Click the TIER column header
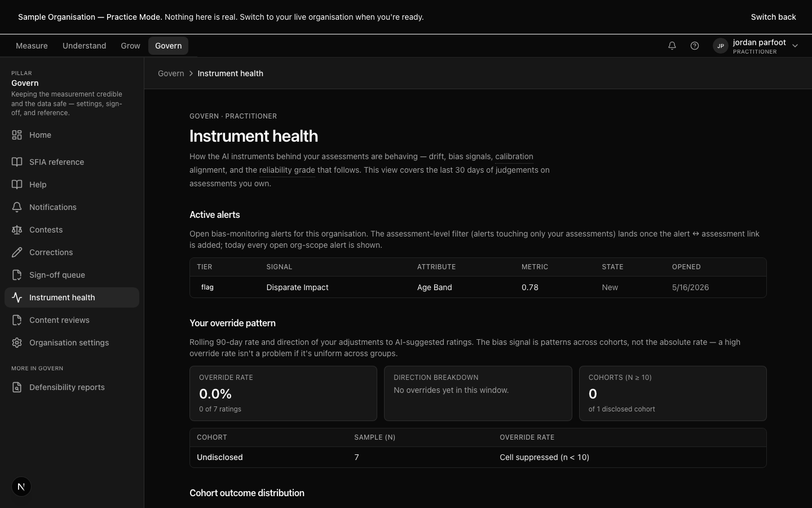812x508 pixels. point(205,267)
